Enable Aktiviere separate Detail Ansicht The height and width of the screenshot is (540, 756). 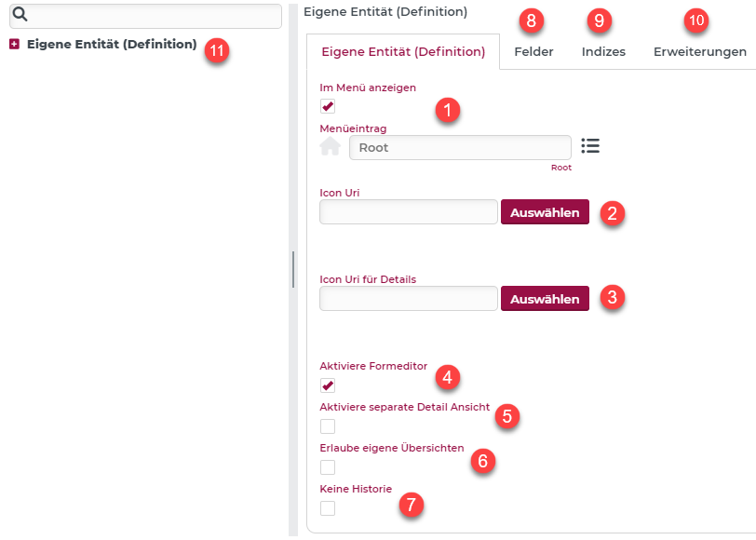[x=328, y=426]
